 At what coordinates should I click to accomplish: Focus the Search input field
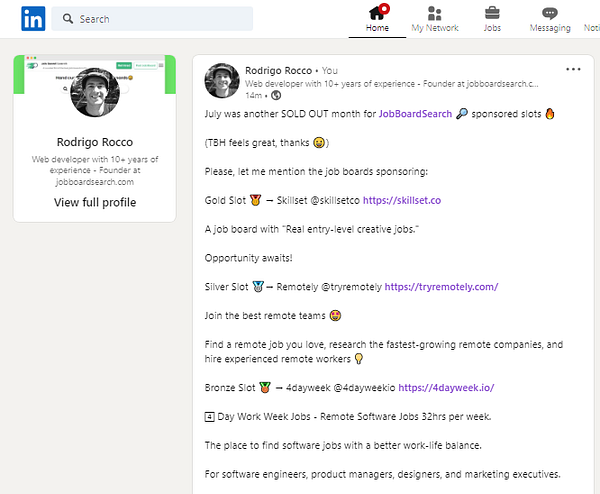152,18
